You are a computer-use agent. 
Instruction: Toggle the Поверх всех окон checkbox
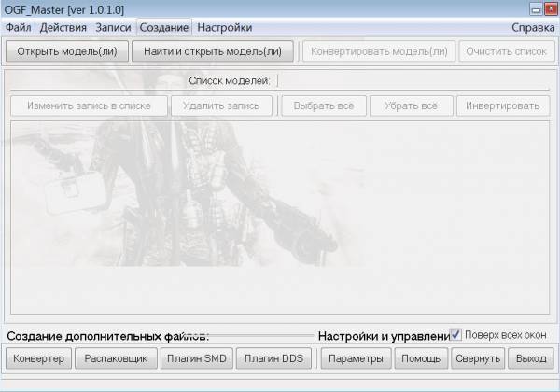click(455, 335)
